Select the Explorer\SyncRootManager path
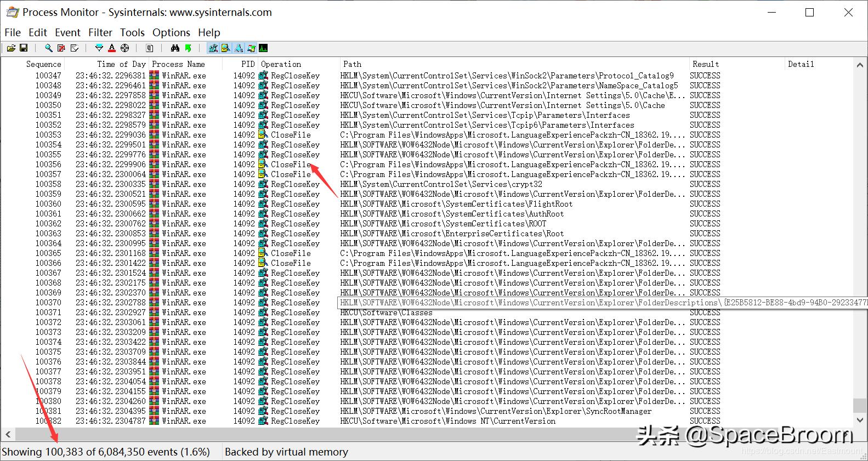868x461 pixels. coord(496,411)
